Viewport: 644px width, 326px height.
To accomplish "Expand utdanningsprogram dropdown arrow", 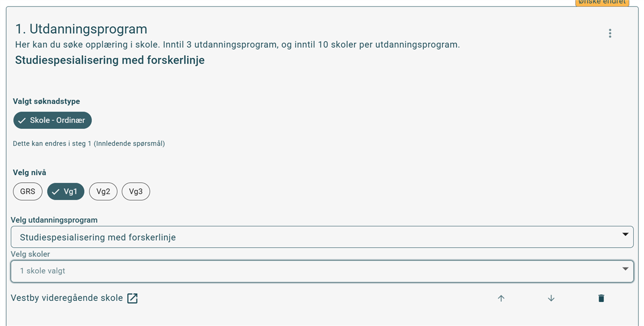I will 625,235.
